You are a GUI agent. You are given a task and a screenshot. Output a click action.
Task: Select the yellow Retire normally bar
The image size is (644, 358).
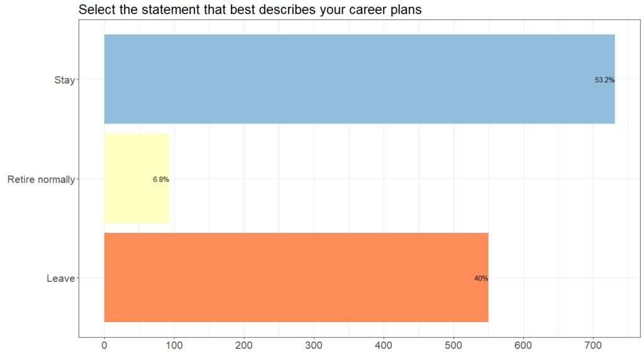coord(136,179)
